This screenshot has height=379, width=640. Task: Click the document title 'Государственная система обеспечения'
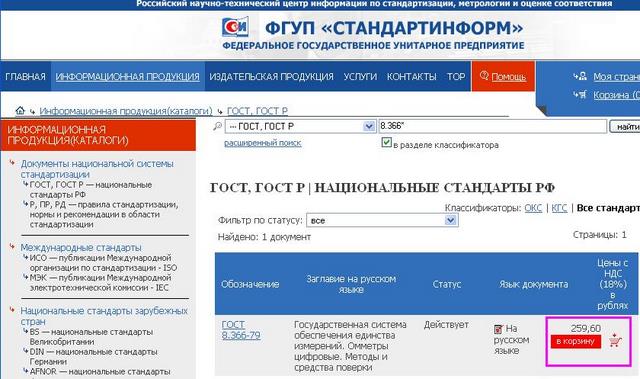pos(350,346)
